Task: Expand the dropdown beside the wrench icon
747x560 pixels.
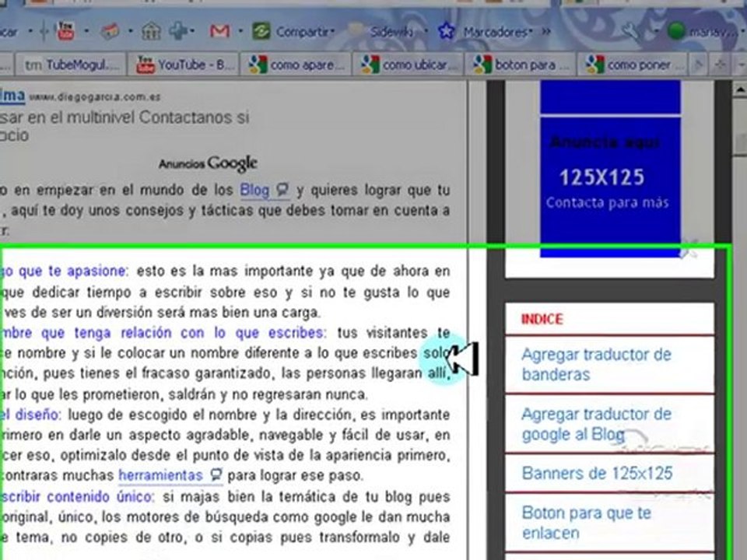Action: [655, 32]
